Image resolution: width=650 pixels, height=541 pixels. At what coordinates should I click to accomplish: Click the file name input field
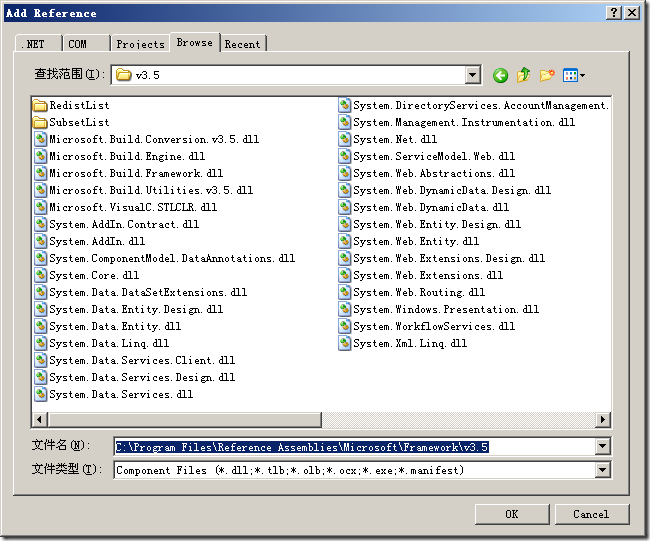(x=354, y=446)
